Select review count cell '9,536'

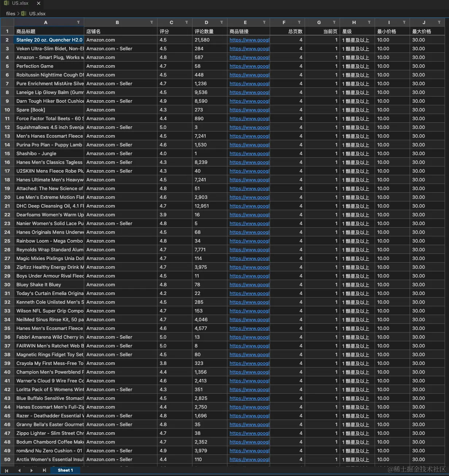click(x=210, y=93)
